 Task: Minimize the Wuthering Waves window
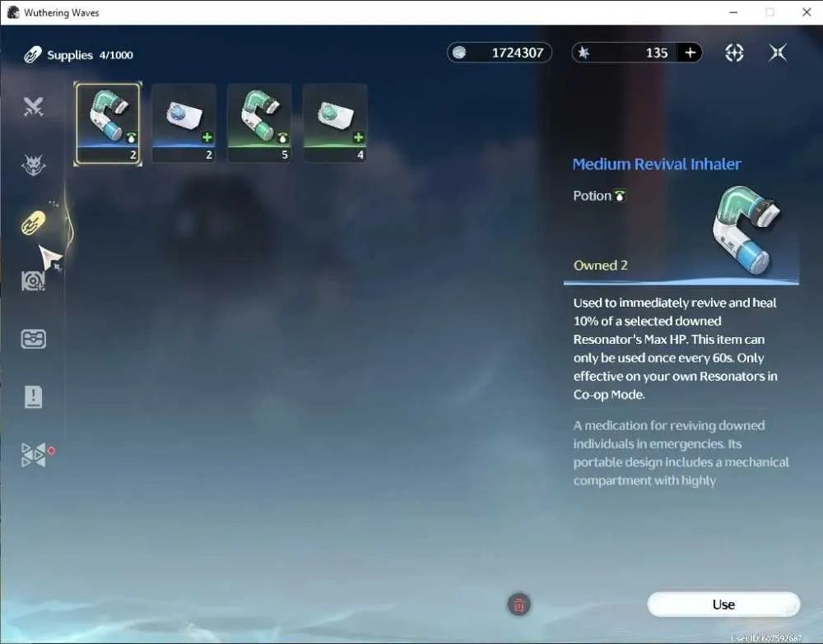tap(733, 12)
